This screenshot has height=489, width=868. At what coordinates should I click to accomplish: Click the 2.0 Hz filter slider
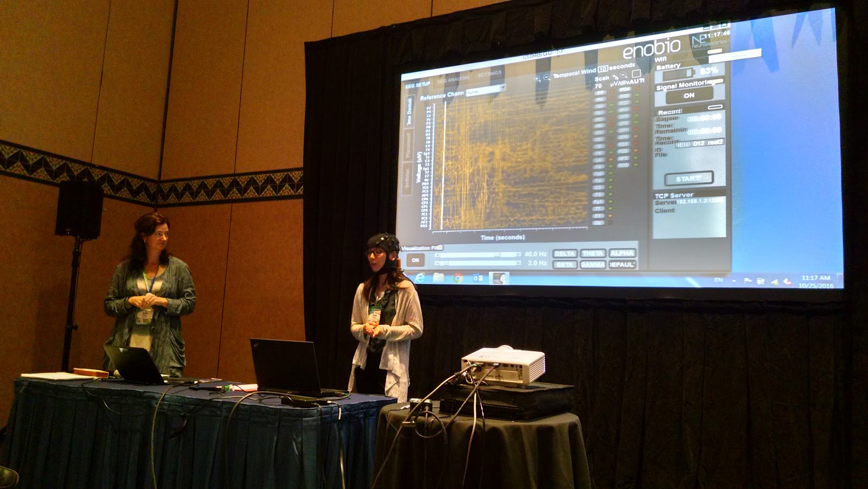(x=478, y=263)
